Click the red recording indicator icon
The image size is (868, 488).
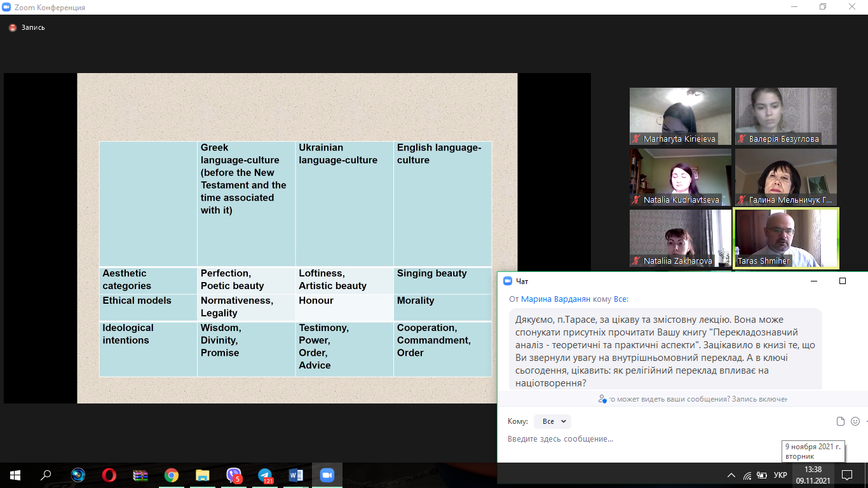click(x=12, y=28)
